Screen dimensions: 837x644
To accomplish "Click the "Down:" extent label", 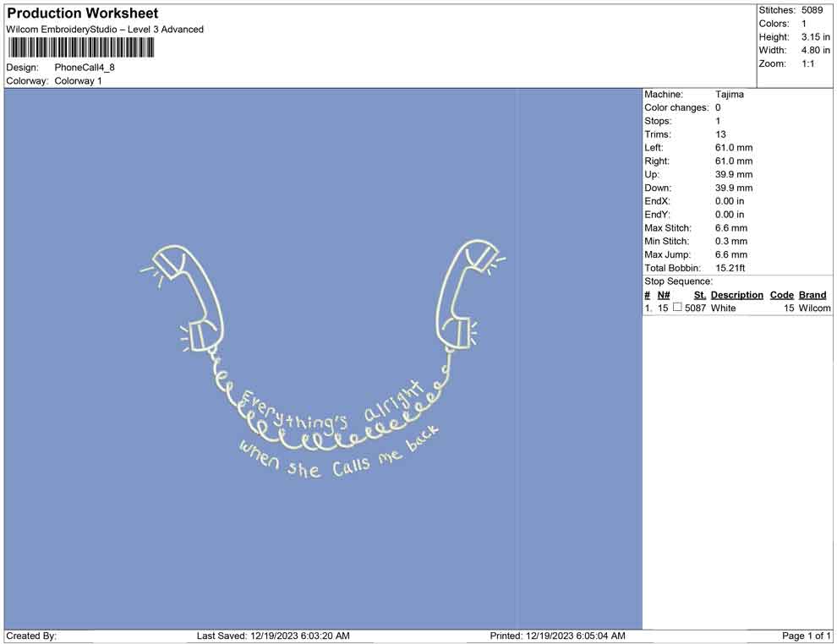I will (x=658, y=188).
